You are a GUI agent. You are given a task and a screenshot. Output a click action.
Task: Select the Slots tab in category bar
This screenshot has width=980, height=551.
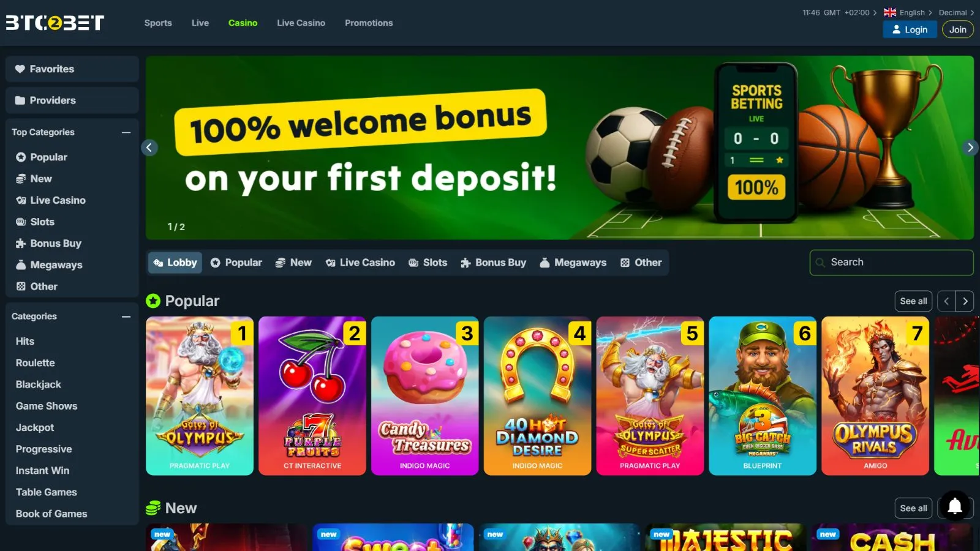tap(428, 263)
